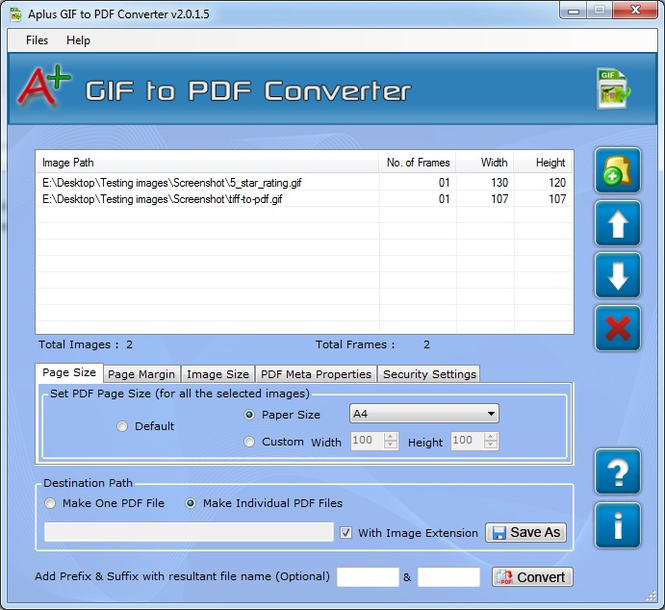
Task: Choose Make One PDF File option
Action: 50,503
